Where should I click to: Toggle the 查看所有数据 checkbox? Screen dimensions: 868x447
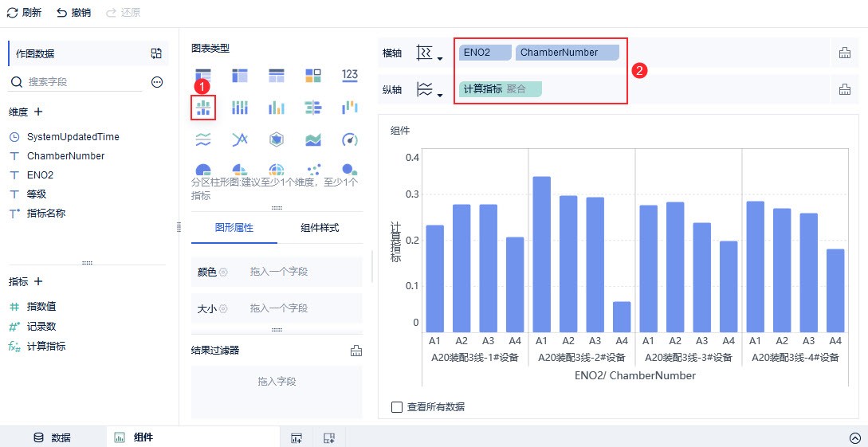(x=397, y=407)
